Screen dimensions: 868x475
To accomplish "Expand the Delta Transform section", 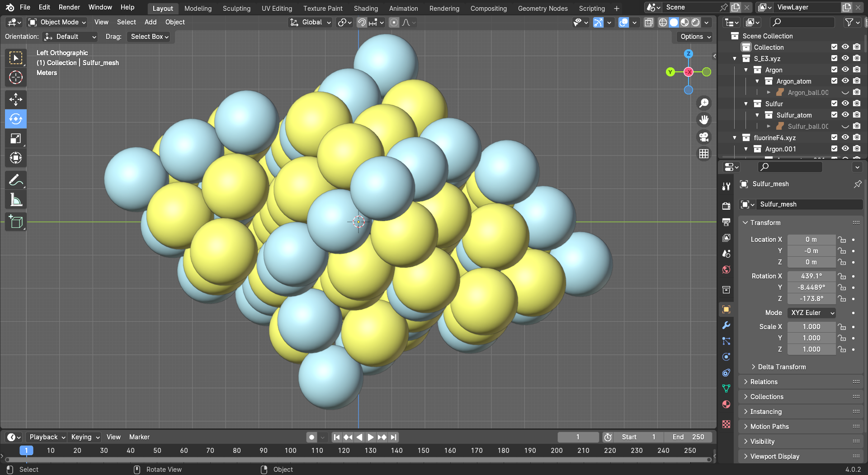I will 781,367.
